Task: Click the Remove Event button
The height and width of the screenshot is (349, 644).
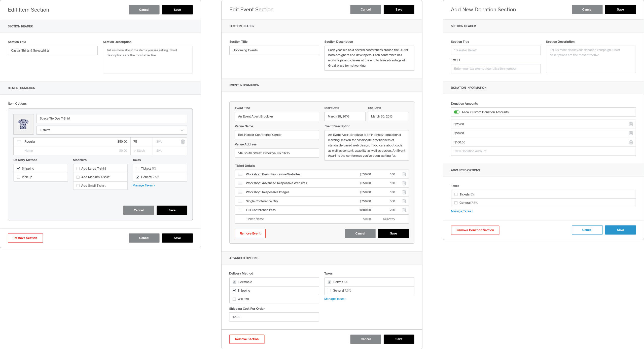Action: [x=250, y=234]
